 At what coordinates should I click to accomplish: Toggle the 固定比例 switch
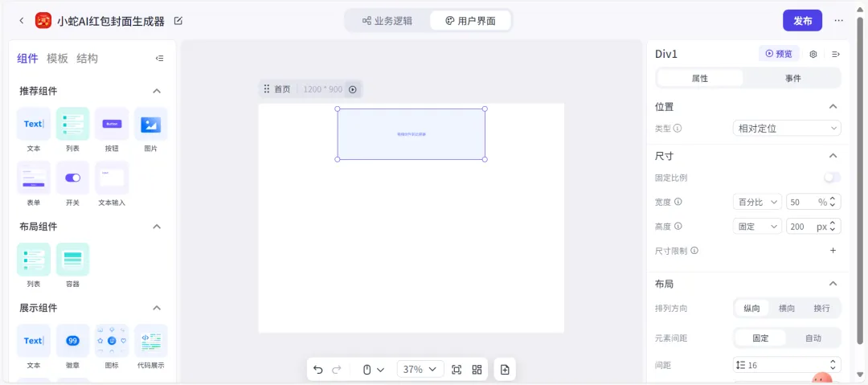pos(832,178)
